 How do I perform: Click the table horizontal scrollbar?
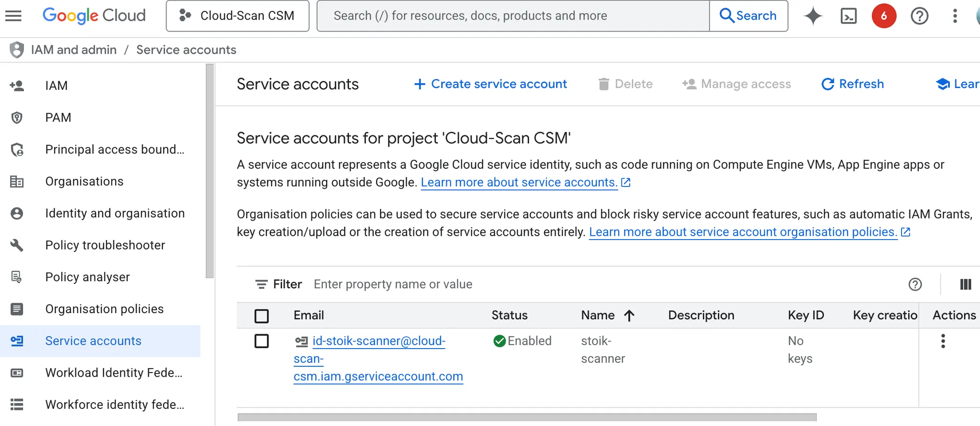(527, 417)
